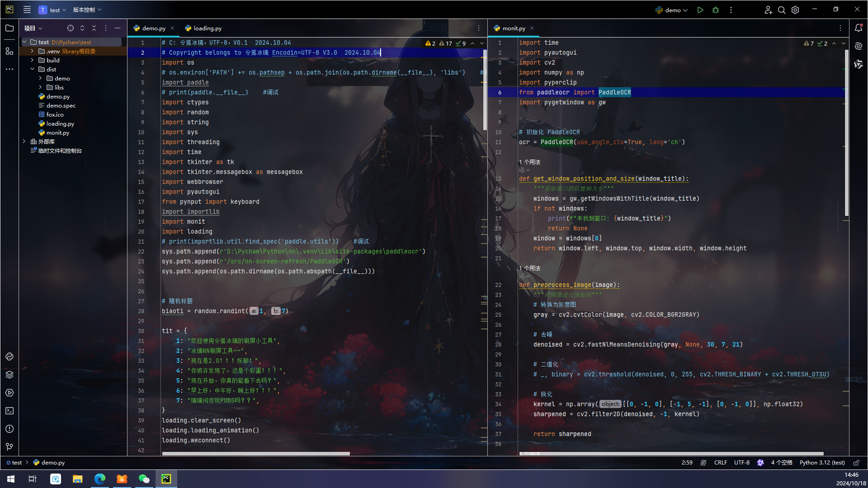Click the monit.py vertical scrollbar
Screen dimensions: 868x488
846,132
